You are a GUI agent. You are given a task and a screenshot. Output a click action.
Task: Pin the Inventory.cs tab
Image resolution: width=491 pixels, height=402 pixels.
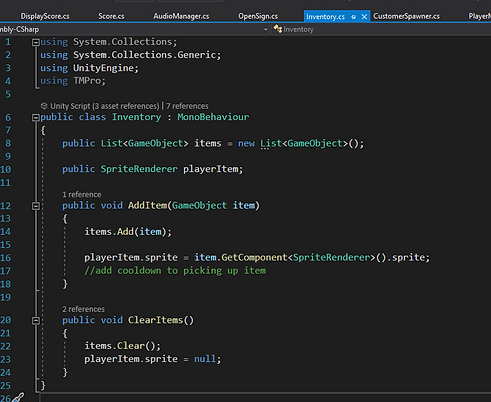pos(353,16)
